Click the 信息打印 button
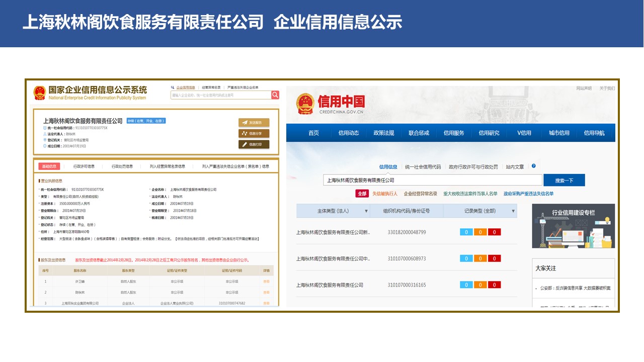This screenshot has height=362, width=644. (254, 144)
